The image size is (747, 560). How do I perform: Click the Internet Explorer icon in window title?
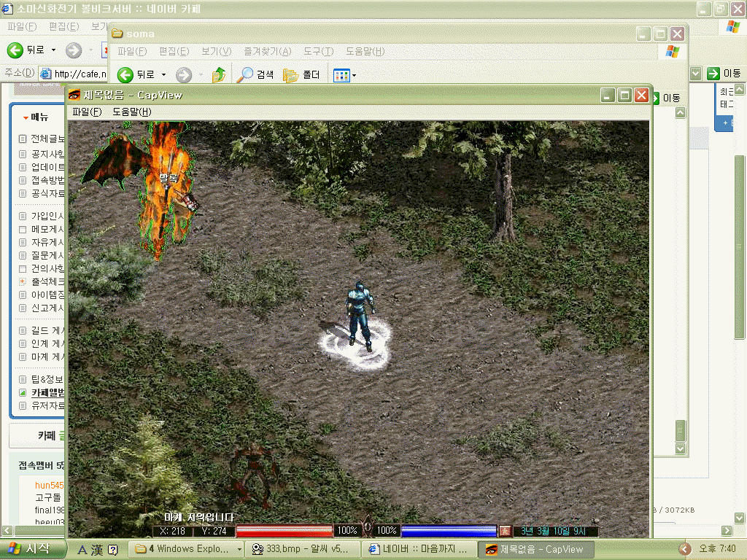(7, 9)
